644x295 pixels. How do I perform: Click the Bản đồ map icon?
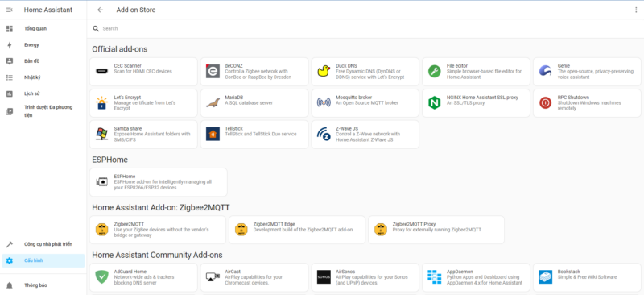pos(10,61)
